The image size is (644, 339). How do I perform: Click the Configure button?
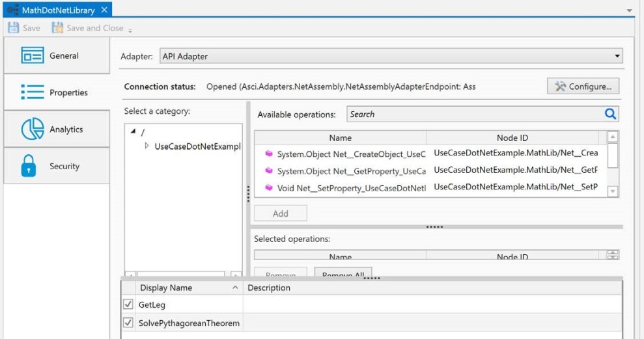583,87
